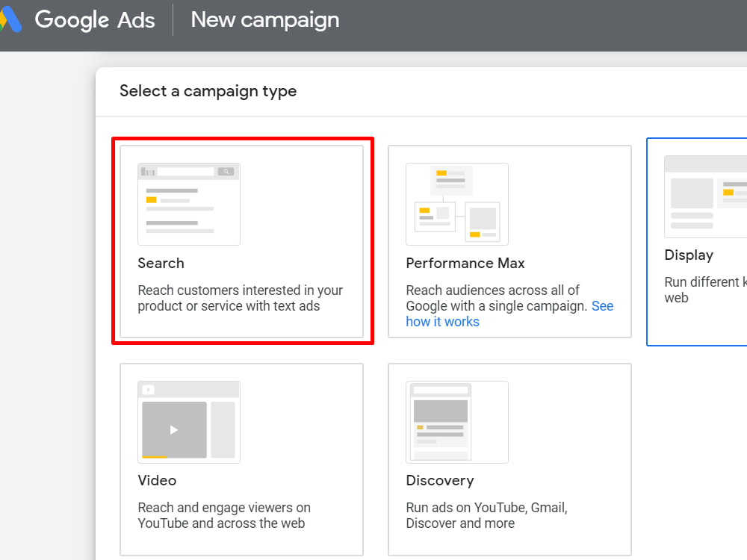
Task: Choose the Performance Max card title
Action: 465,263
